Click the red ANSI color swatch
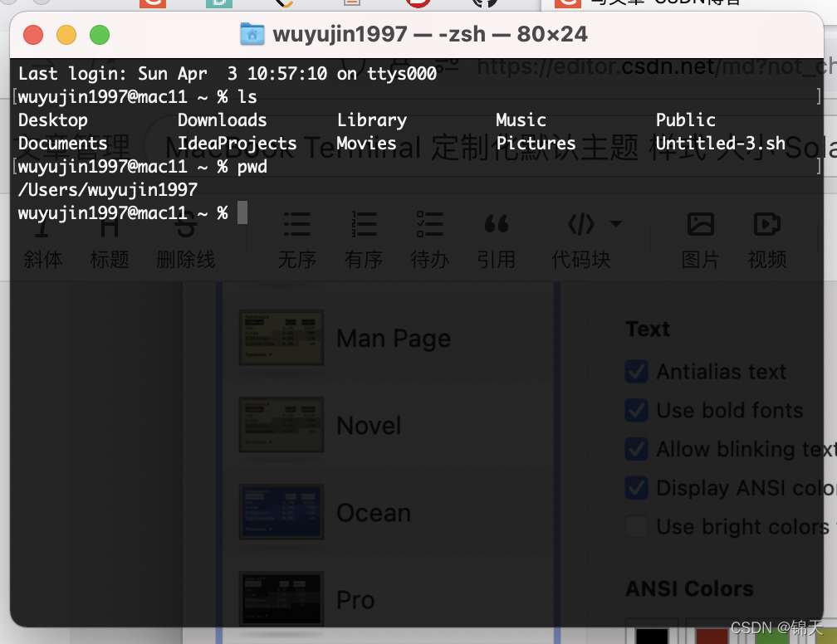Image resolution: width=837 pixels, height=644 pixels. [712, 635]
